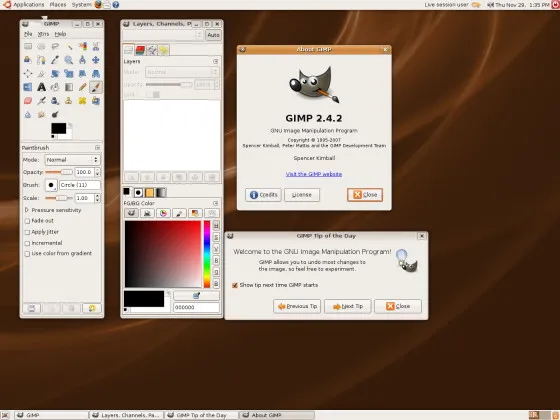Image resolution: width=560 pixels, height=420 pixels.
Task: Select the Blend gradient tool
Action: click(x=69, y=87)
